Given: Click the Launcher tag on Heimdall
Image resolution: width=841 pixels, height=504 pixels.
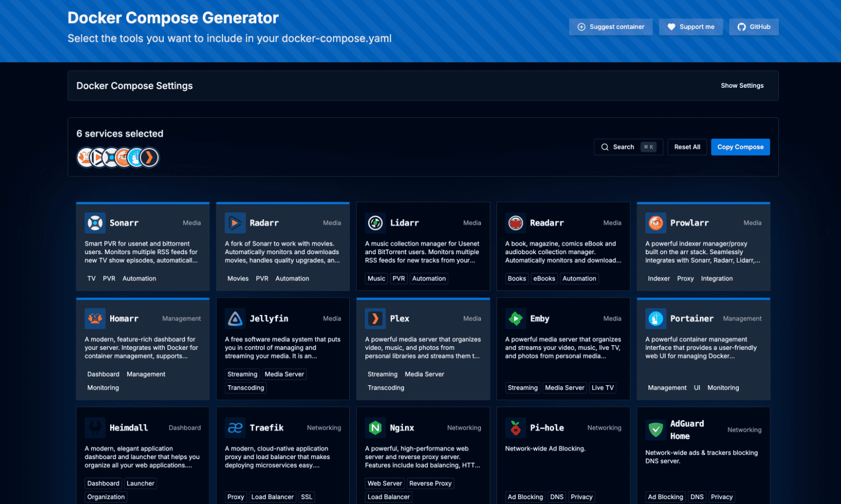Looking at the screenshot, I should [141, 484].
